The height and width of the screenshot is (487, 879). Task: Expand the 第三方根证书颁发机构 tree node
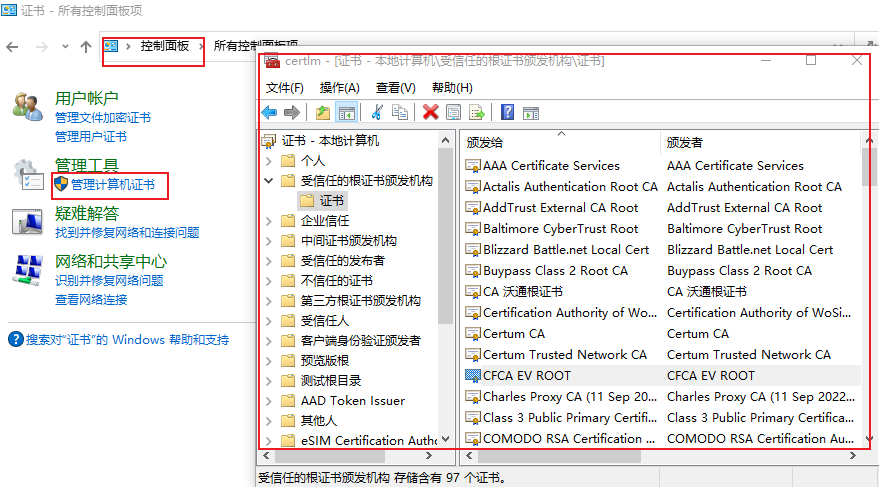click(x=269, y=302)
